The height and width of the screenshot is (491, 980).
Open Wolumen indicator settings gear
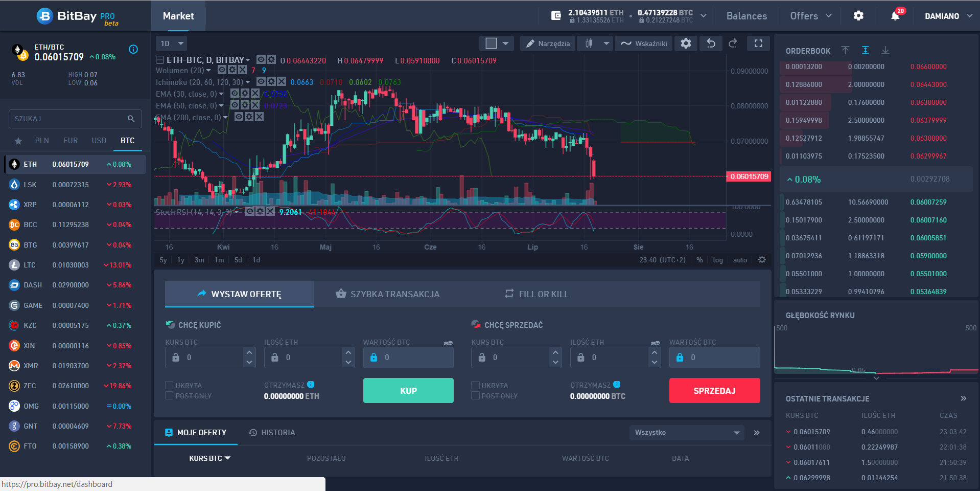tap(232, 70)
